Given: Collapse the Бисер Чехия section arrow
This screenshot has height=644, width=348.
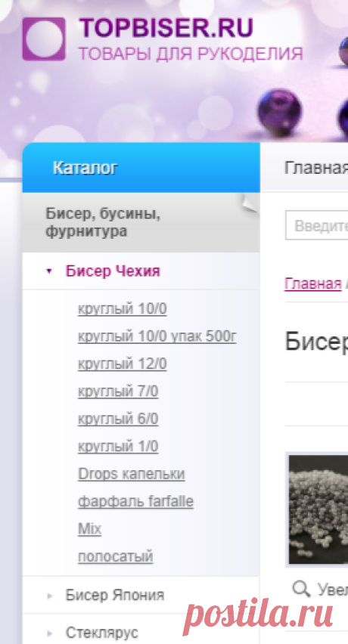Looking at the screenshot, I should tap(49, 271).
